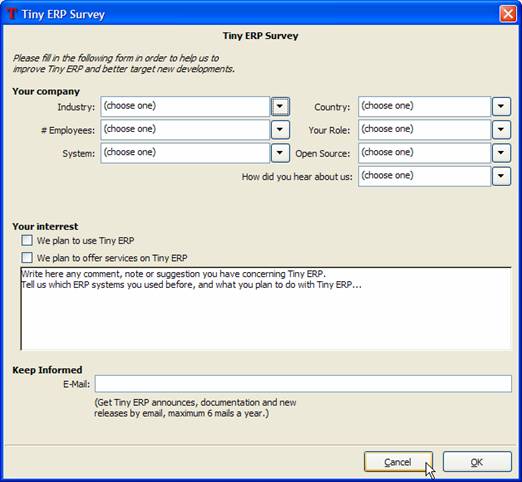Click the italic 'Please fill in the following form' text
This screenshot has width=522, height=482.
(124, 63)
